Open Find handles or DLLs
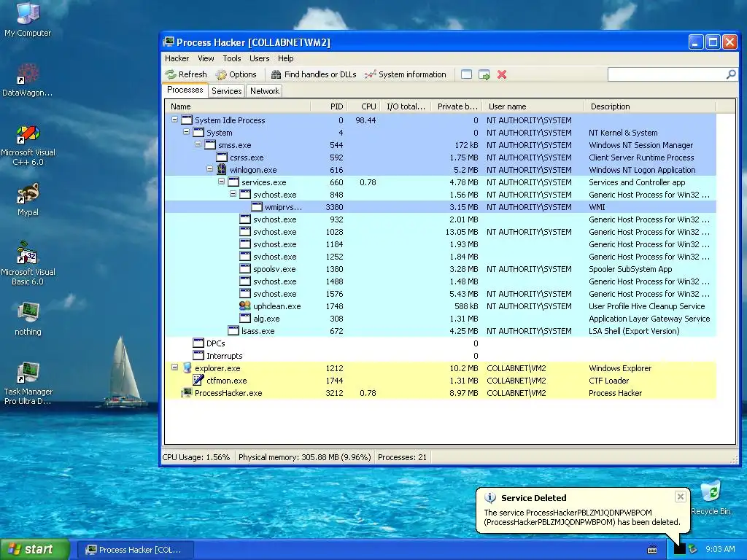 [x=314, y=74]
